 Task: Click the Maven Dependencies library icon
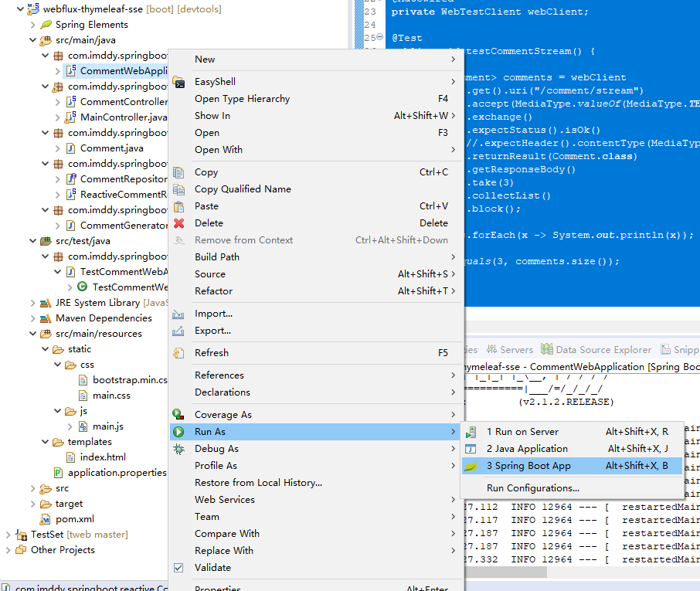pyautogui.click(x=46, y=318)
